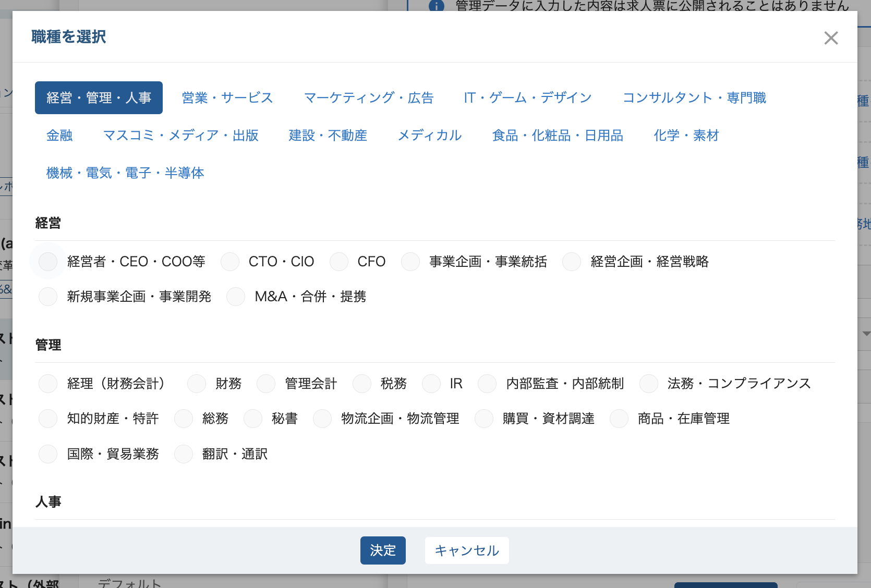Select the 秘書 checkbox
Screen dimensions: 871x588
(253, 419)
